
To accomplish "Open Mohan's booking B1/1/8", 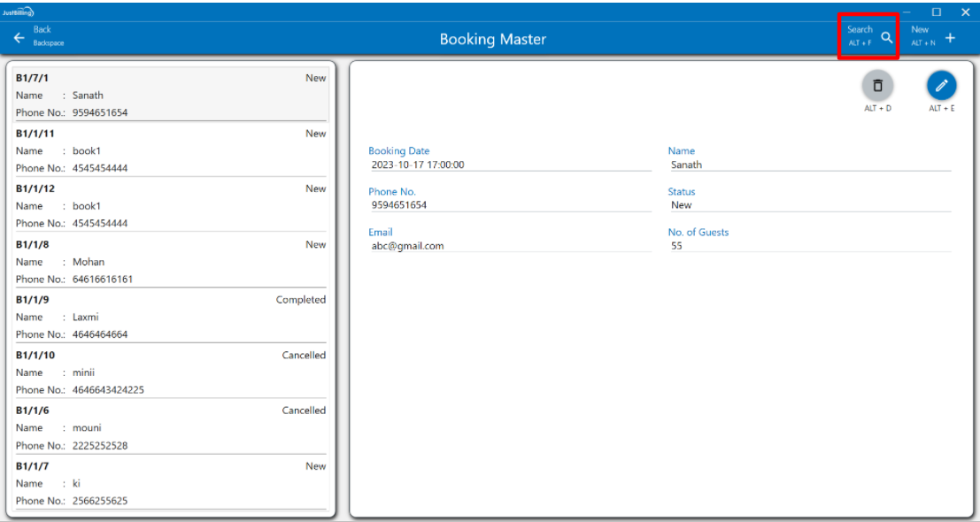I will click(x=170, y=261).
